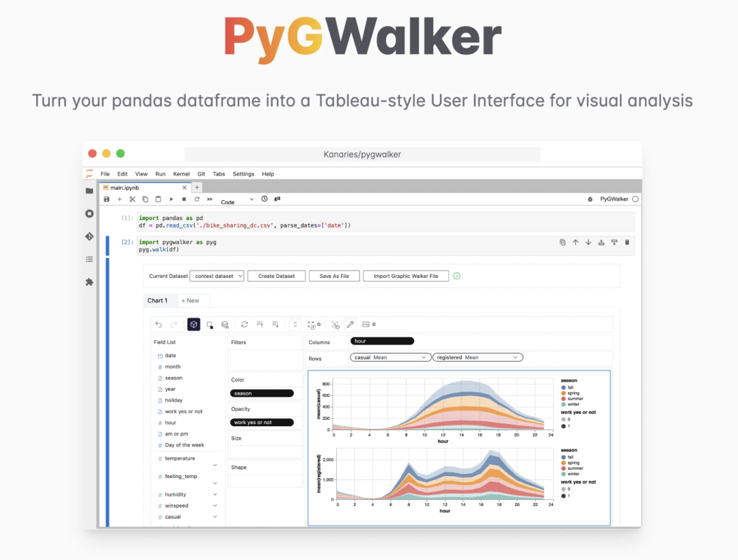The width and height of the screenshot is (738, 560).
Task: Close the main.ipynb tab
Action: (184, 188)
